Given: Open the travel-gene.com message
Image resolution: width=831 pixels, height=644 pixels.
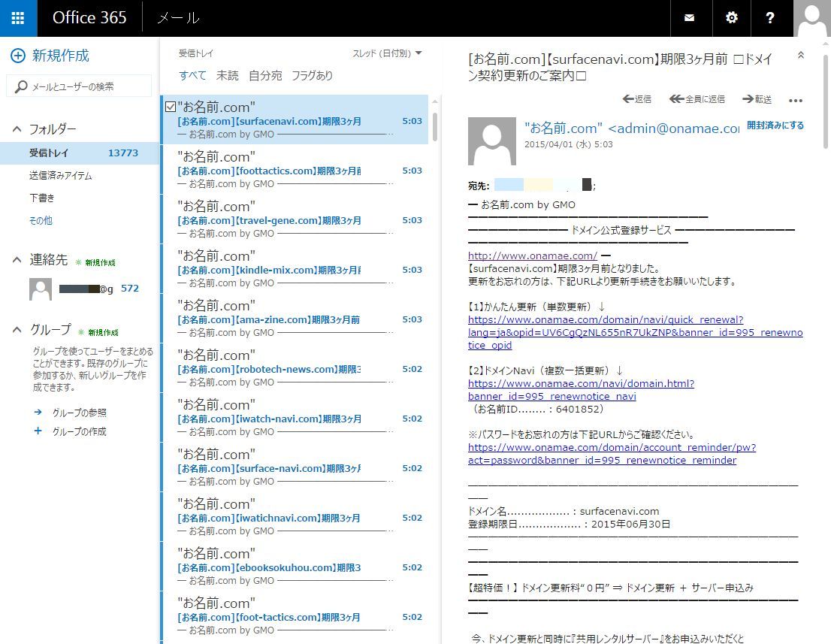Looking at the screenshot, I should [295, 219].
